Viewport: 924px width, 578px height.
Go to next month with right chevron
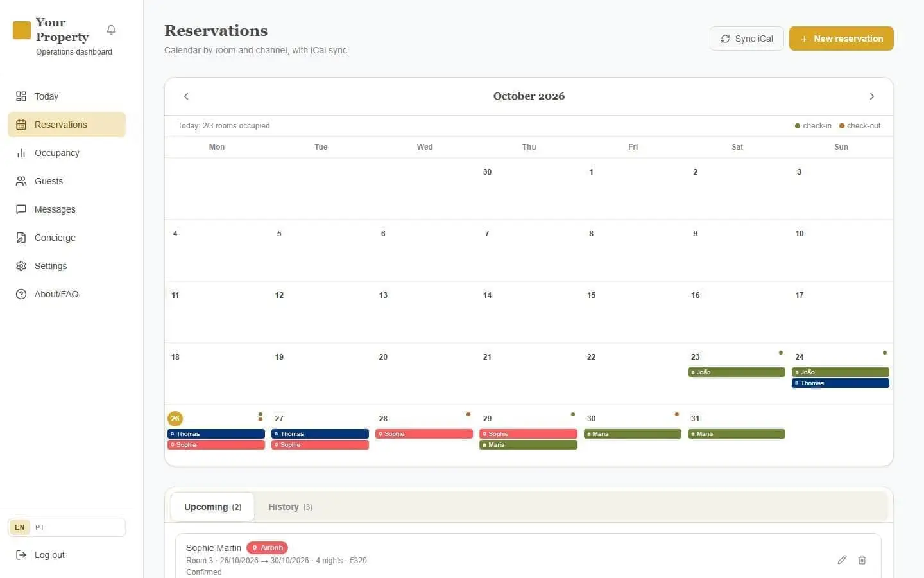871,96
